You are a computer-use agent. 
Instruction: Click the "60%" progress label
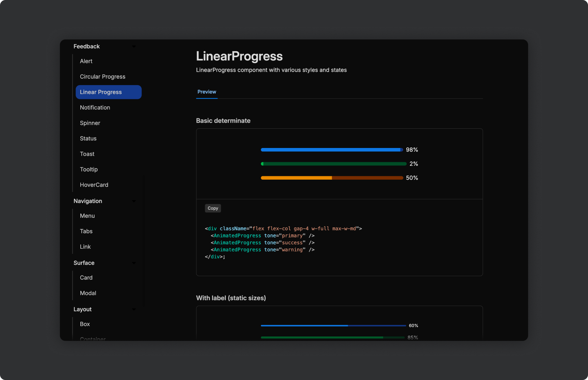pyautogui.click(x=413, y=326)
